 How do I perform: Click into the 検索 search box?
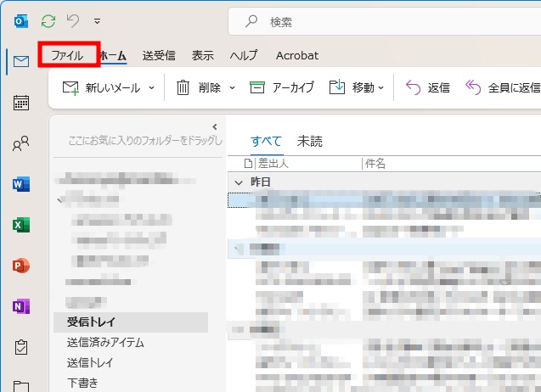pyautogui.click(x=382, y=21)
